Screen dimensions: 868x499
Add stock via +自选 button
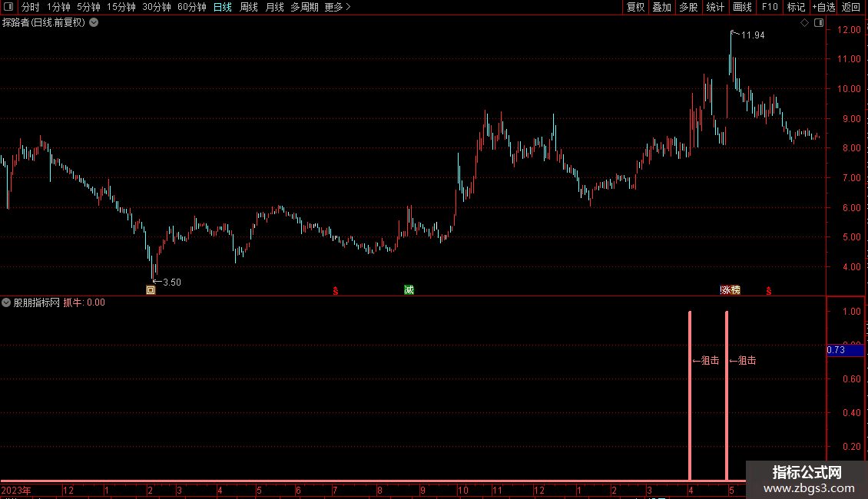(823, 7)
